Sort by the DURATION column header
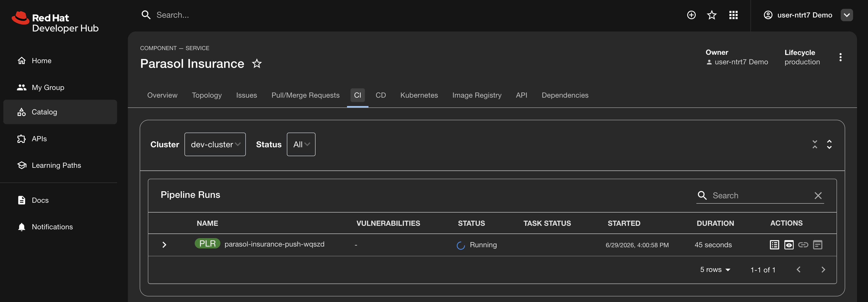Image resolution: width=868 pixels, height=302 pixels. tap(715, 223)
